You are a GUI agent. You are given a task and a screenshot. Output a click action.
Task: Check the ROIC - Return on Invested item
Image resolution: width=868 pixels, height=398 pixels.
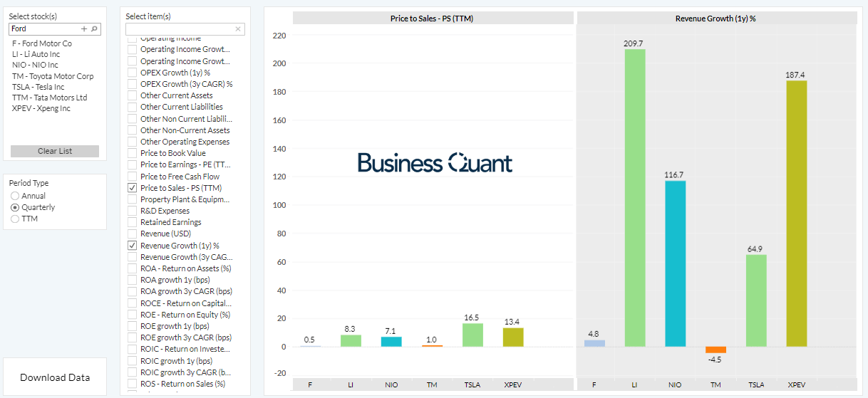click(132, 349)
